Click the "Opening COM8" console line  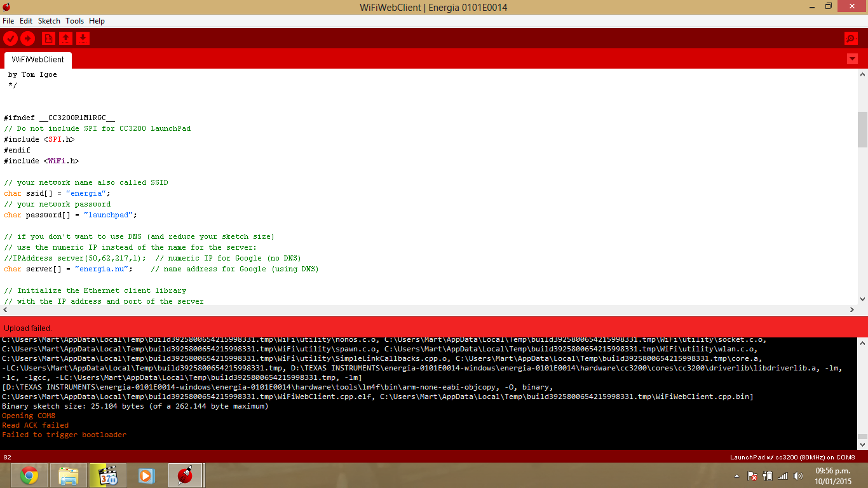[29, 416]
